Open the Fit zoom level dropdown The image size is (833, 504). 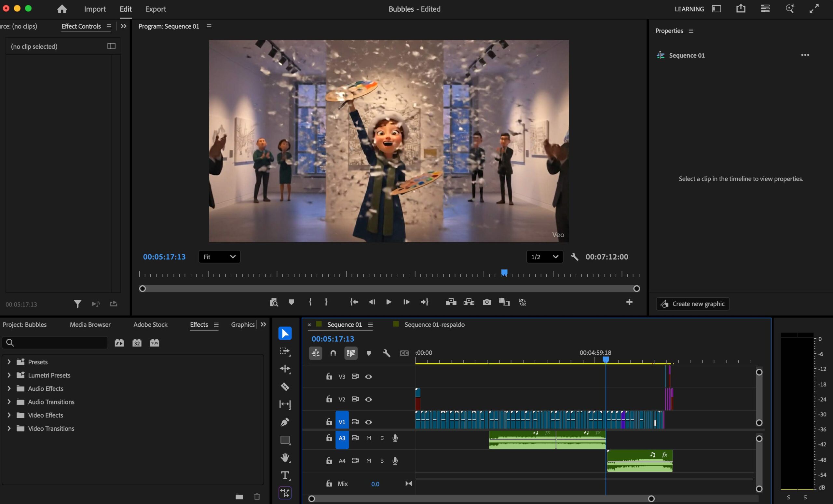click(219, 257)
